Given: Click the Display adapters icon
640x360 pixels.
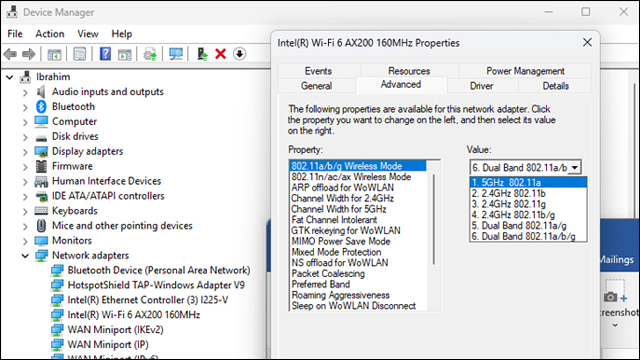Looking at the screenshot, I should (41, 151).
